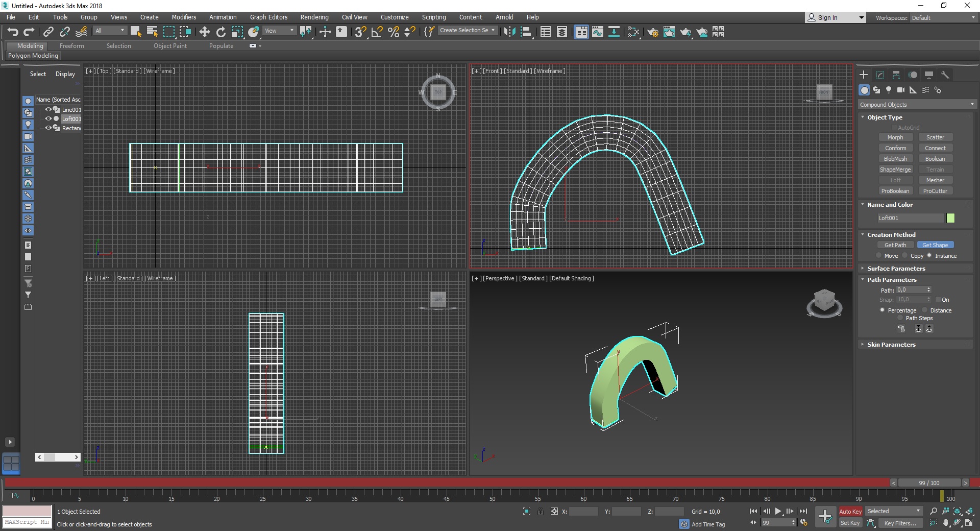Open the Graph Editors menu
The image size is (980, 531).
click(x=268, y=17)
